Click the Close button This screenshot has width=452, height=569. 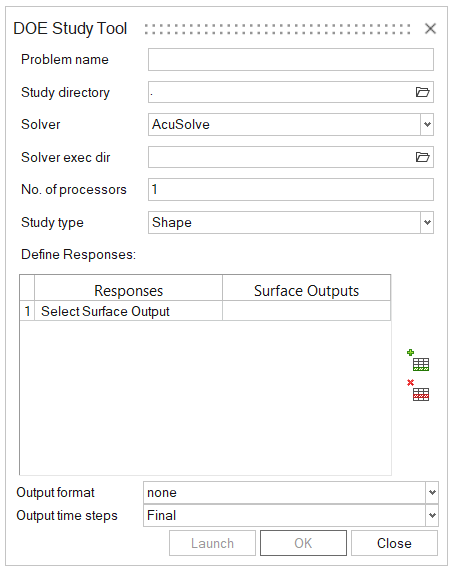point(394,543)
